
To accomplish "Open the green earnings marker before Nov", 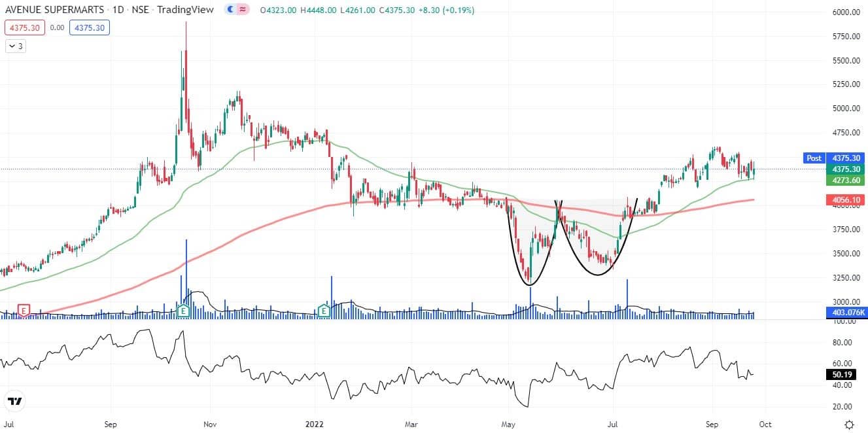I will coord(184,310).
